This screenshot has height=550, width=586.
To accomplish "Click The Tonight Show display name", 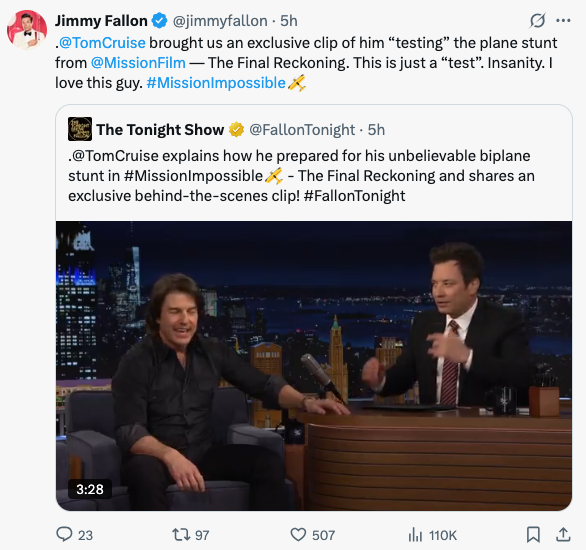I will click(160, 130).
